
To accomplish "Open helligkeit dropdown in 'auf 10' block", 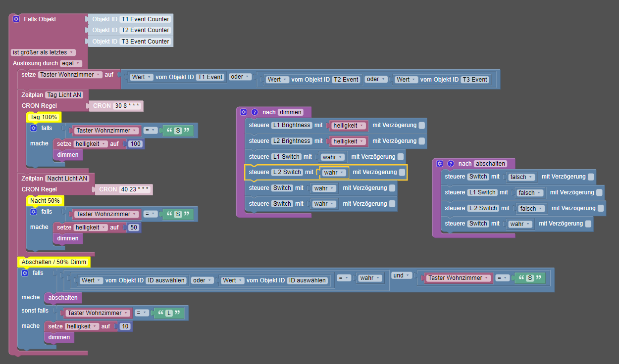I will [82, 326].
